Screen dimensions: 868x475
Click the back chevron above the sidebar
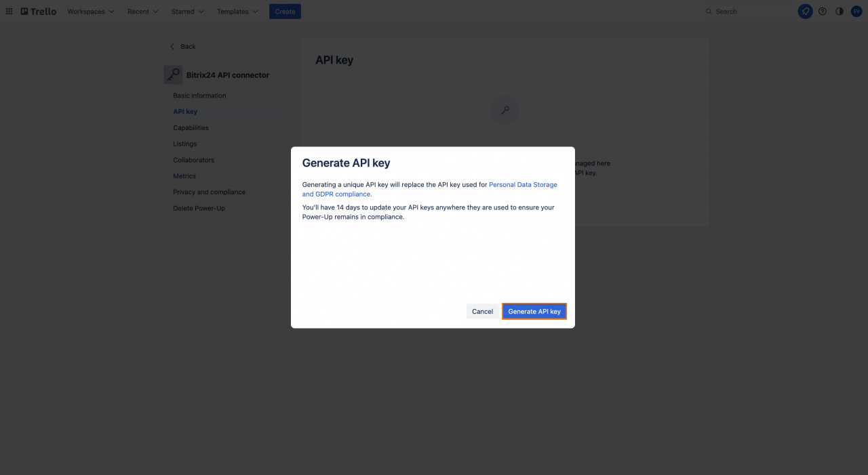(x=172, y=46)
